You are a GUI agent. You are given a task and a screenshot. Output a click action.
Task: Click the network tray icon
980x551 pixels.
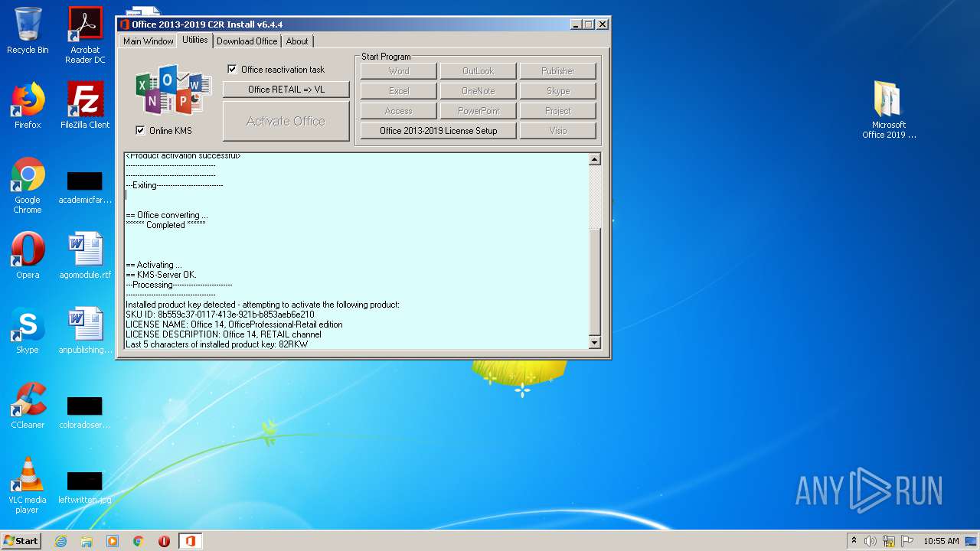point(889,541)
